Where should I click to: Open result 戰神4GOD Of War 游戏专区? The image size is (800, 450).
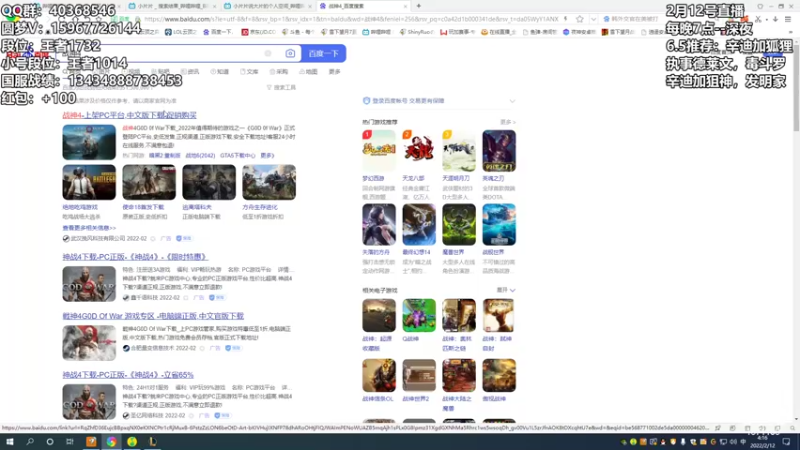153,316
